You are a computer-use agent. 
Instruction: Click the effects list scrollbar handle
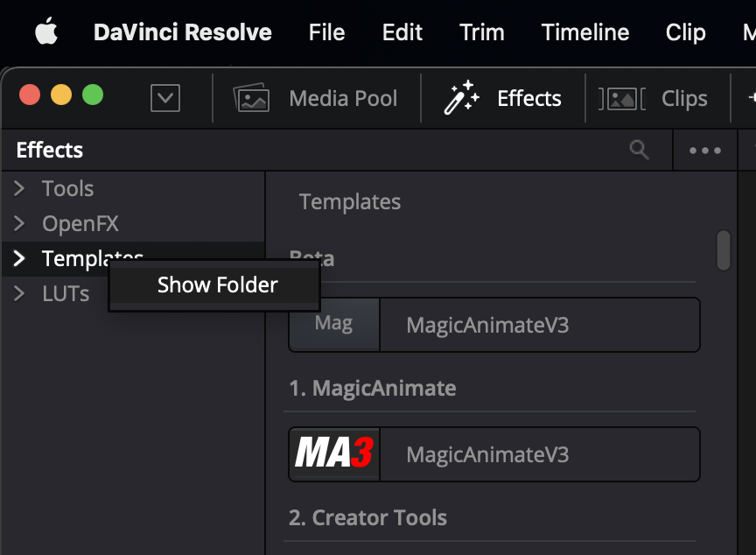click(x=723, y=250)
